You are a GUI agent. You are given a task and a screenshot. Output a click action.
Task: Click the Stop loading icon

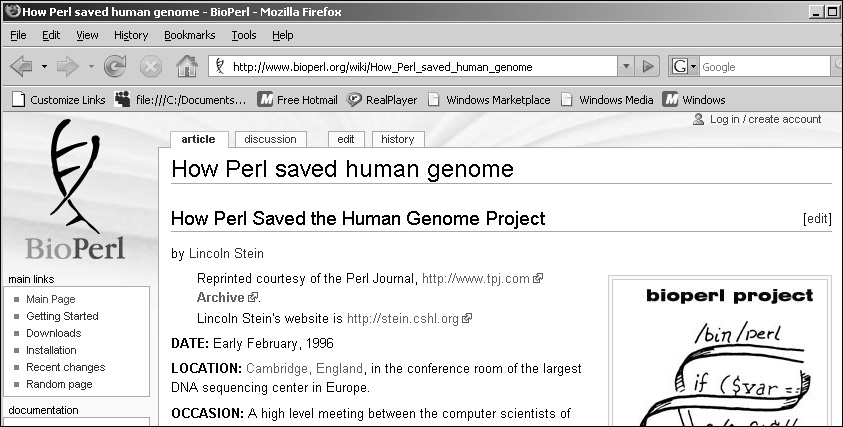(151, 67)
